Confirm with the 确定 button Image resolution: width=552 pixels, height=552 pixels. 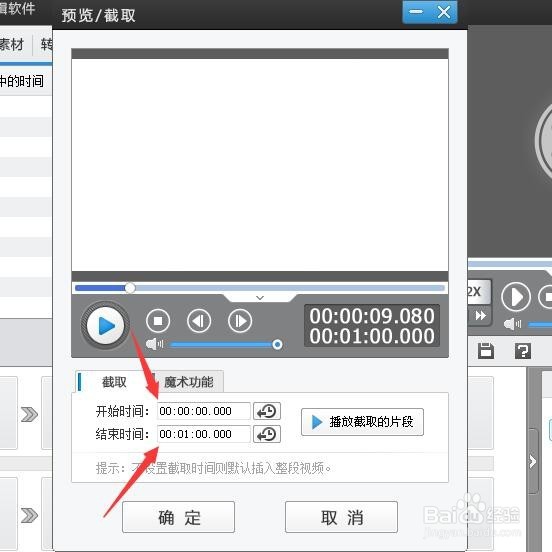(x=178, y=517)
